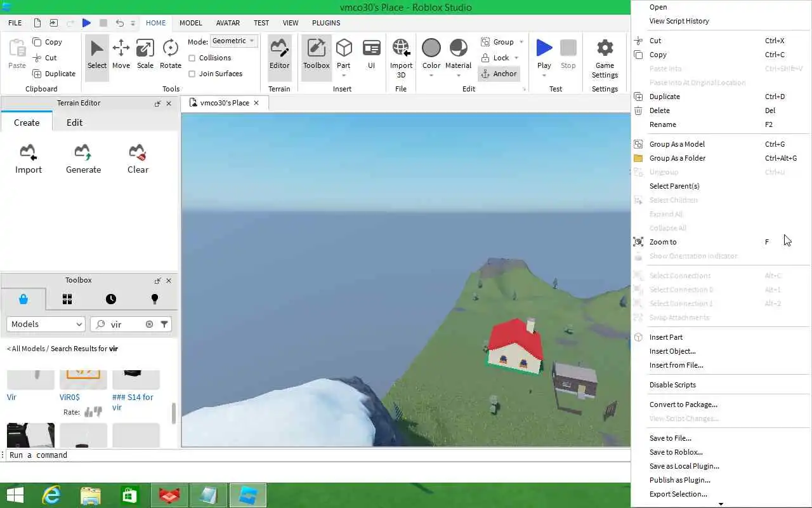Expand the Part dropdown arrow

coord(344,76)
